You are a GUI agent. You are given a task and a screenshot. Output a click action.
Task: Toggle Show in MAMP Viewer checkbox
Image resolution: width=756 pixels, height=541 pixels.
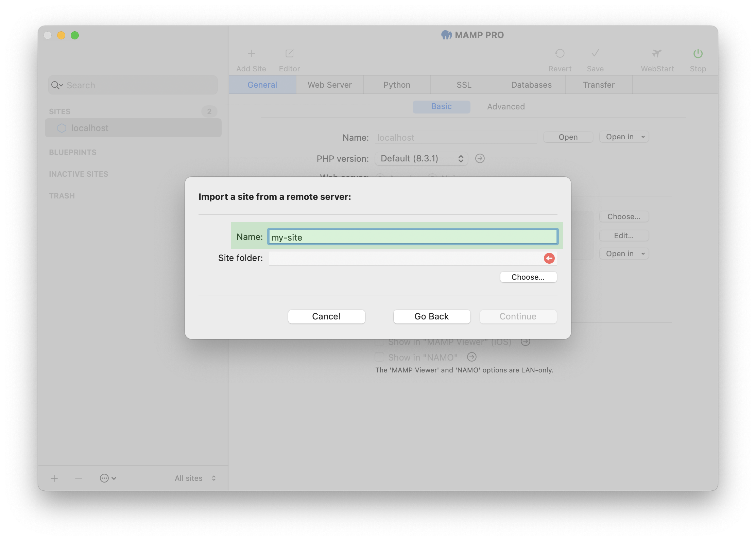click(379, 342)
